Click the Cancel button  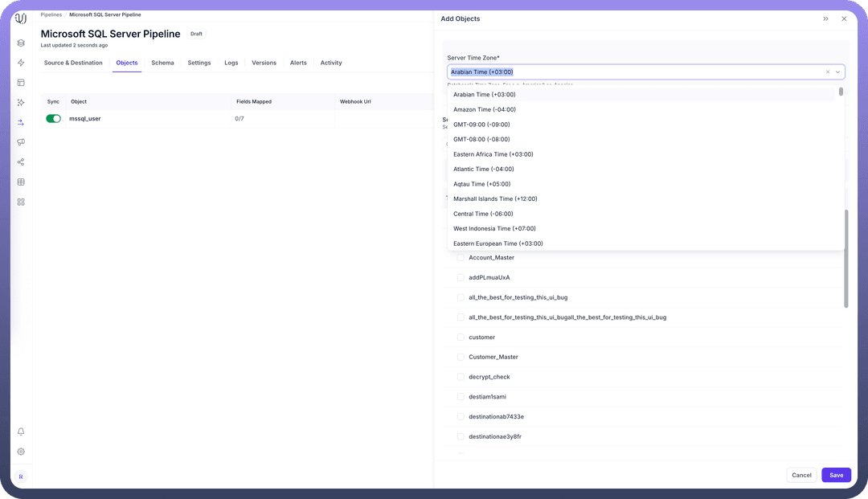pyautogui.click(x=801, y=475)
